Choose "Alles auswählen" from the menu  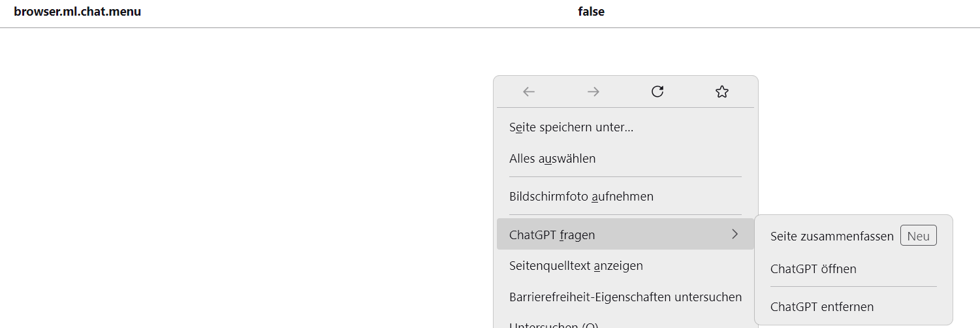[x=552, y=159]
